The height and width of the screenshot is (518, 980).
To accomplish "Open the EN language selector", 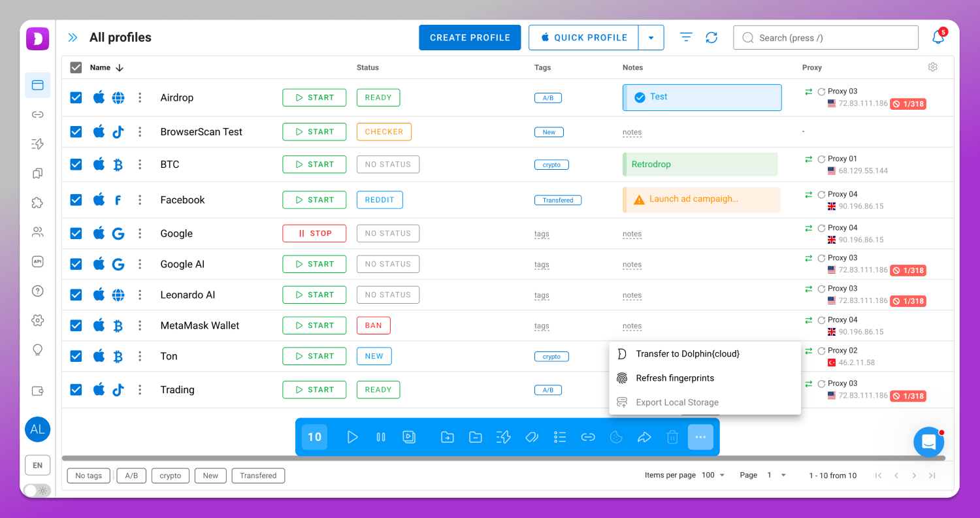I will coord(37,465).
